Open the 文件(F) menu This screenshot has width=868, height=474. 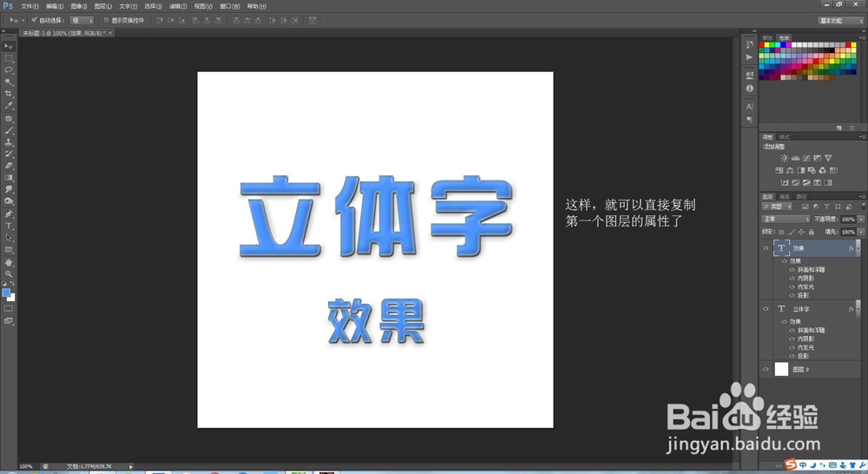(x=30, y=6)
